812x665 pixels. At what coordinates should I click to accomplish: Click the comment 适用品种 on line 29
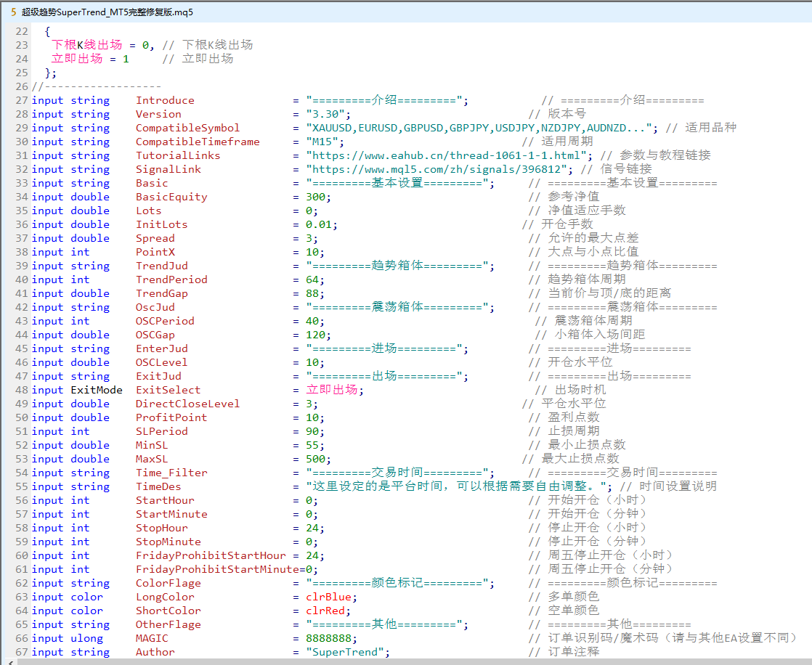point(710,127)
